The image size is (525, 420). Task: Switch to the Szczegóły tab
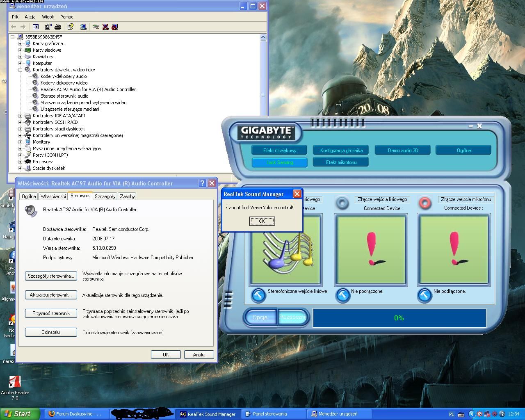pos(105,196)
